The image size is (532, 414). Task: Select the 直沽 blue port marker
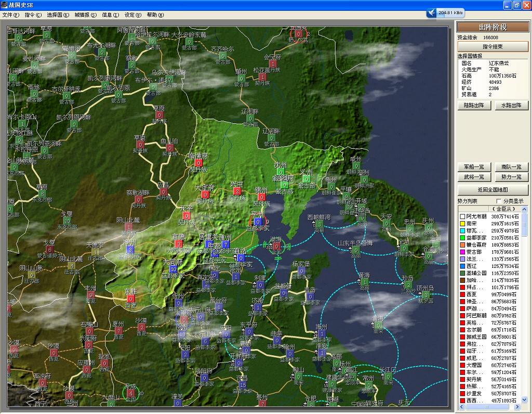[241, 257]
